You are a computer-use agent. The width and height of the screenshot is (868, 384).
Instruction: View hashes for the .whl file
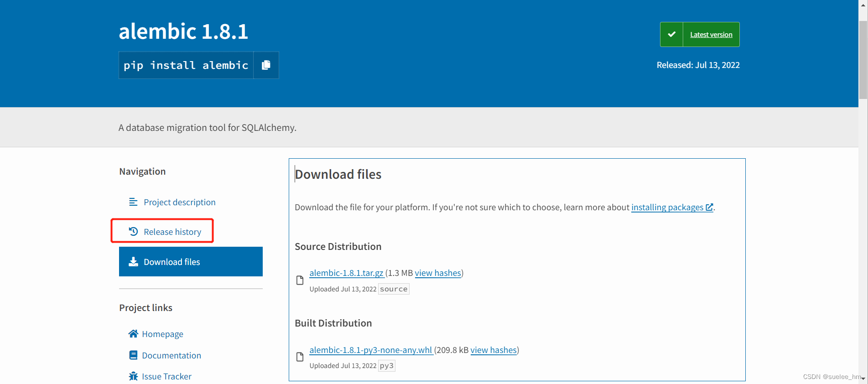pos(494,350)
